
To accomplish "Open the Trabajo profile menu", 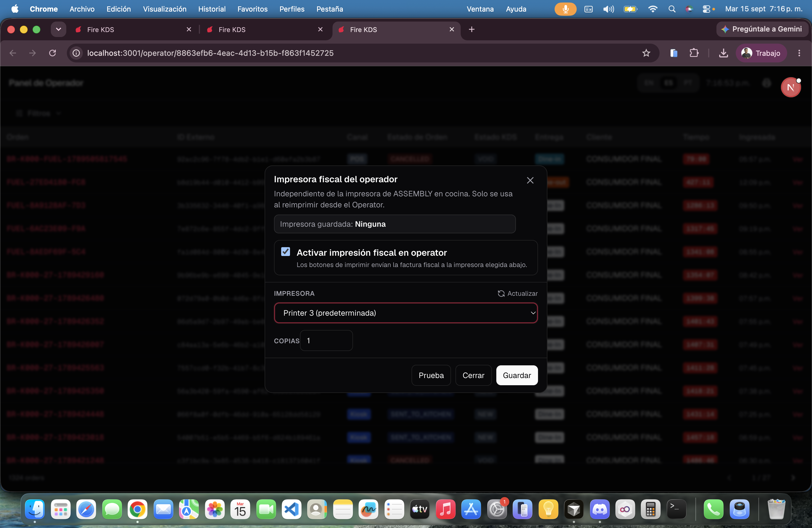I will pos(761,53).
